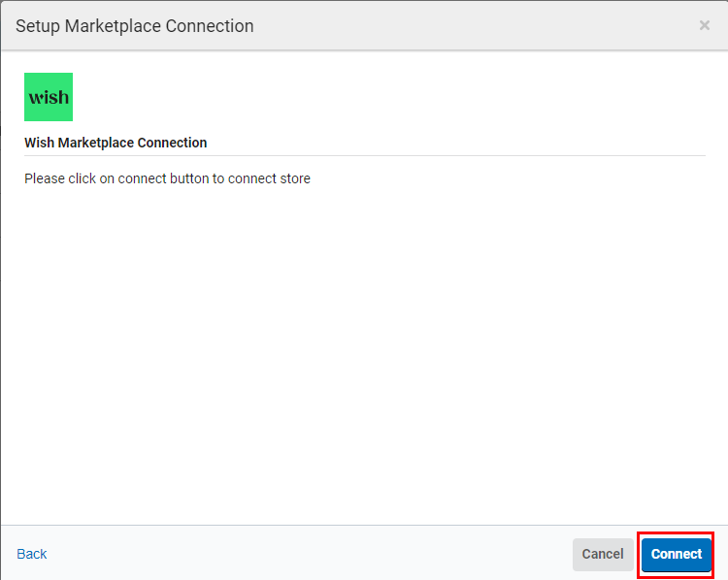Go back via the Back link
Viewport: 728px width, 580px height.
pyautogui.click(x=32, y=554)
